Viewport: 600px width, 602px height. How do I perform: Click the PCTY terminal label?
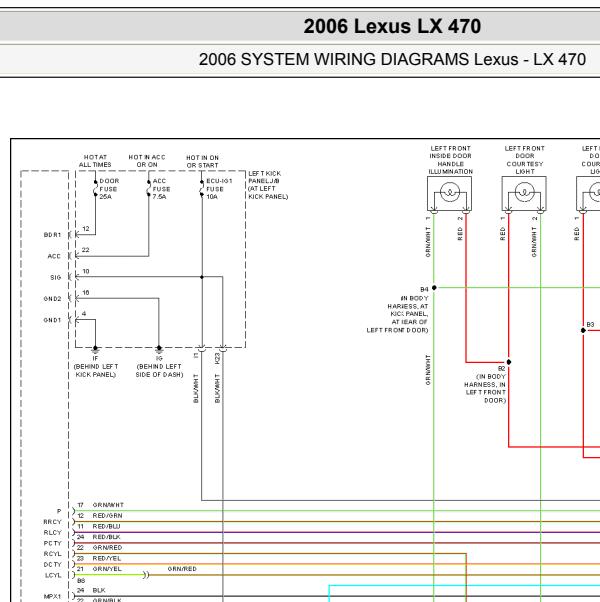point(52,543)
